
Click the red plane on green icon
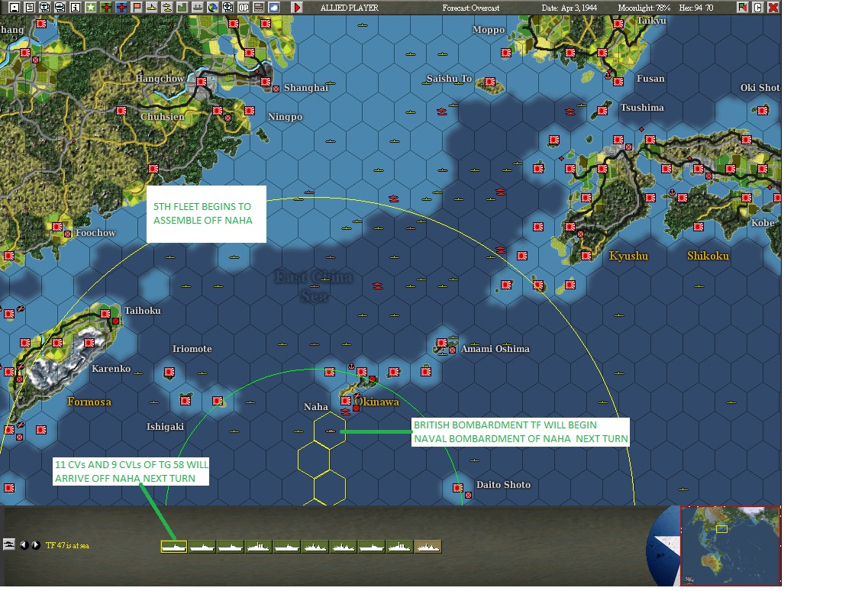105,7
